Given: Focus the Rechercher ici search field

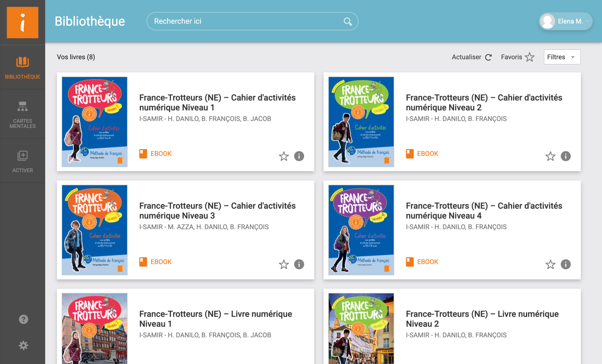Looking at the screenshot, I should [x=252, y=21].
